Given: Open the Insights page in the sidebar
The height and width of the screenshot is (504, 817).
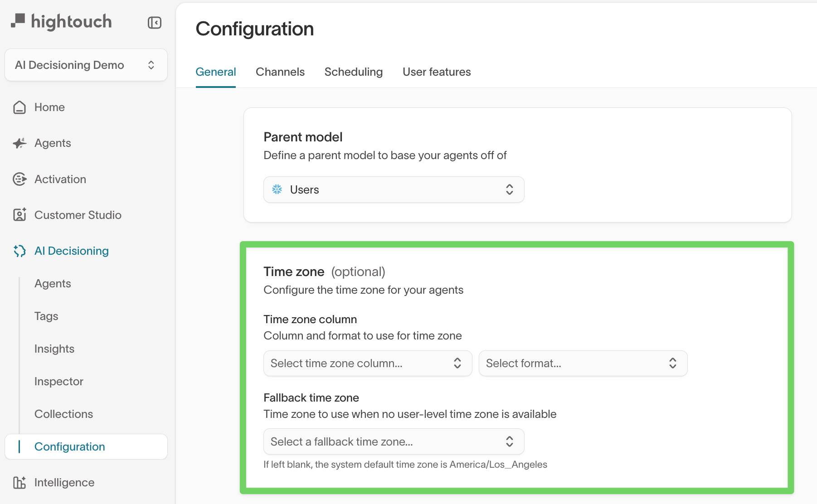Looking at the screenshot, I should [54, 349].
